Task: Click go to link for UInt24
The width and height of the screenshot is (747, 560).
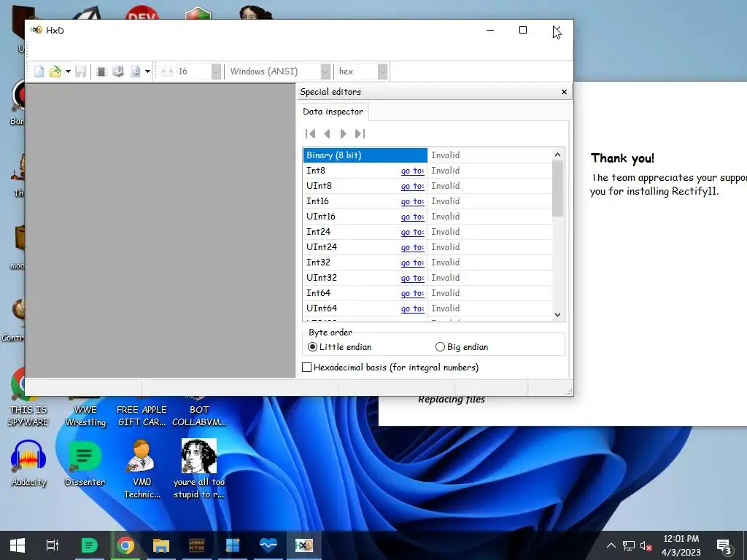Action: (x=413, y=247)
